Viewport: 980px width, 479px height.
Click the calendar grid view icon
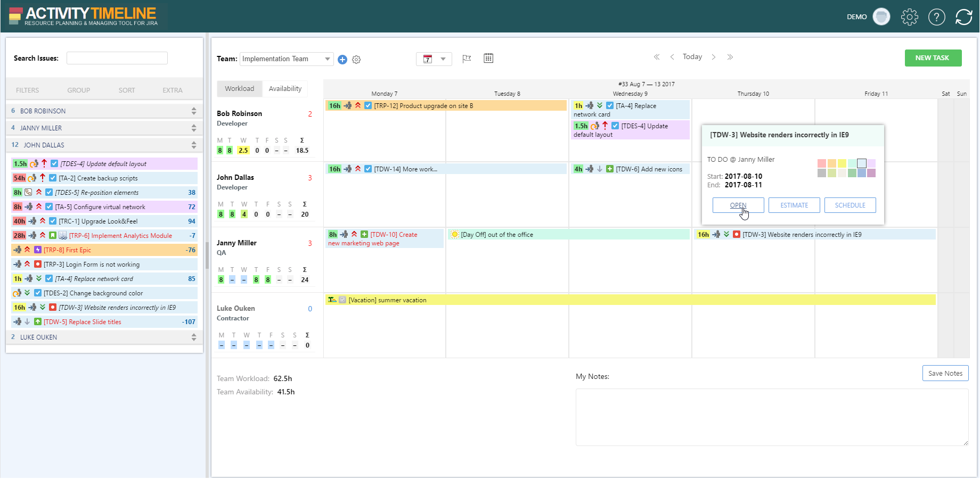pos(488,58)
